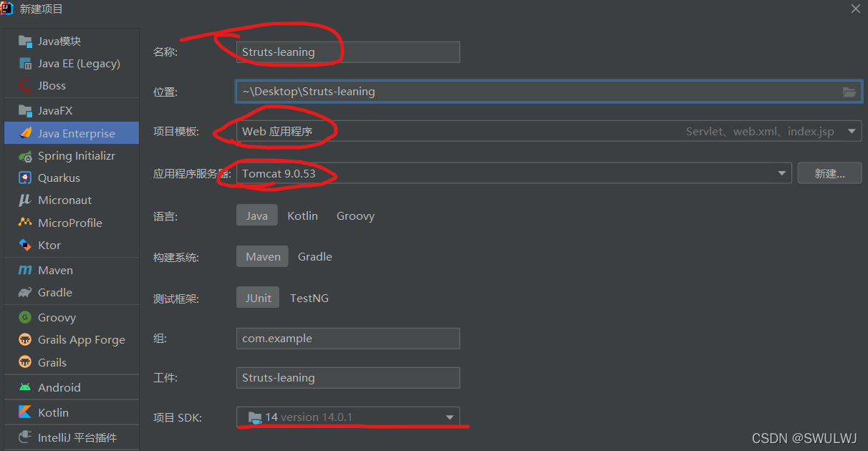Open the 项目模板 dropdown arrow
The width and height of the screenshot is (868, 451).
(852, 131)
